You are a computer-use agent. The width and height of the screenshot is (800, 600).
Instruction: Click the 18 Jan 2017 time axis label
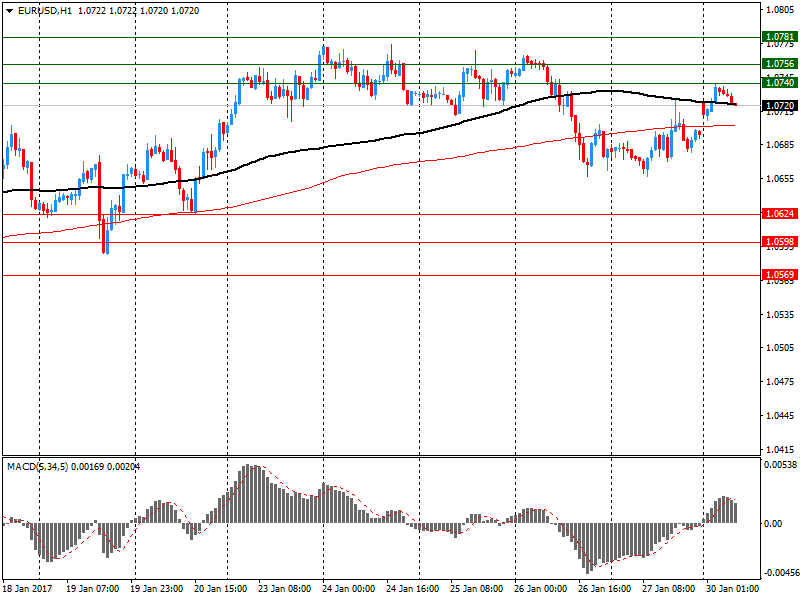pos(28,589)
